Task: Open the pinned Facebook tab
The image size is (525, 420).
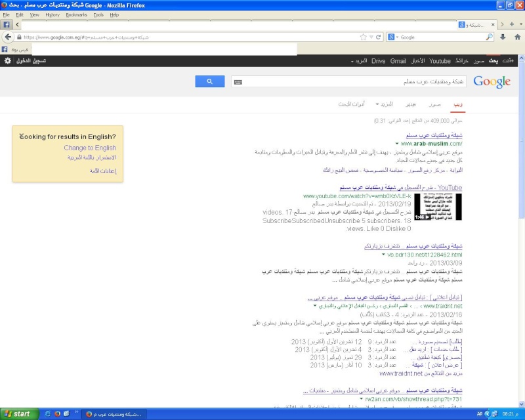Action: (6, 24)
